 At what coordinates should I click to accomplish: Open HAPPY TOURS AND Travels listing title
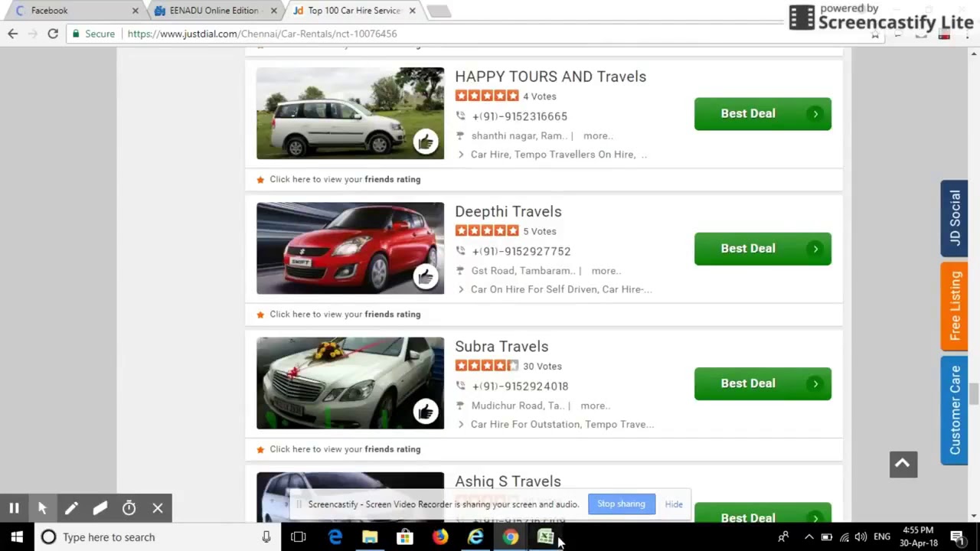pos(550,77)
